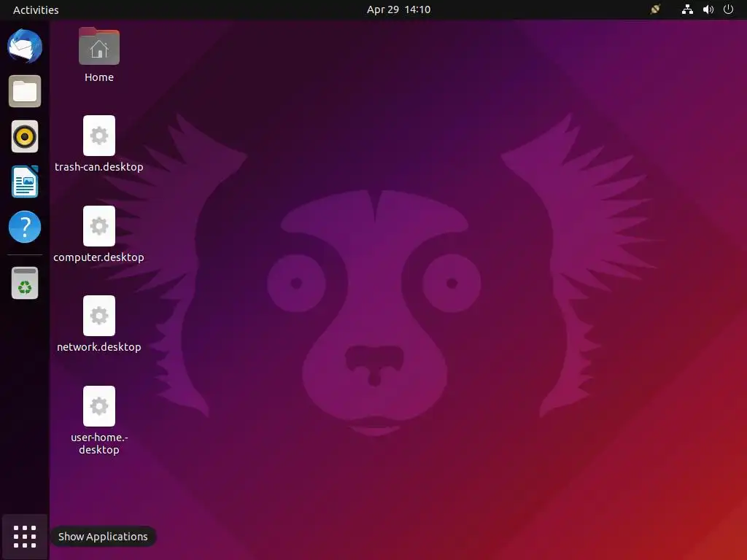This screenshot has width=747, height=560.
Task: Open the Trash icon in the dock
Action: [25, 284]
